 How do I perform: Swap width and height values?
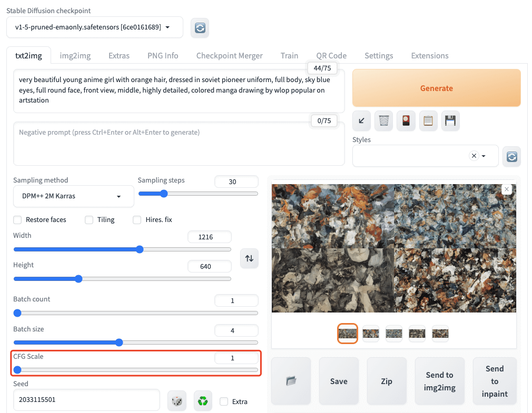249,258
